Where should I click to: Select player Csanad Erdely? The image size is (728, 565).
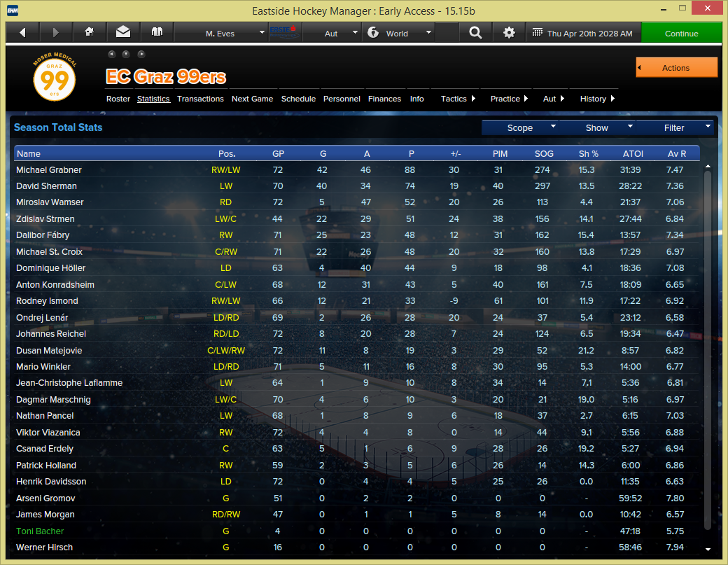[45, 449]
